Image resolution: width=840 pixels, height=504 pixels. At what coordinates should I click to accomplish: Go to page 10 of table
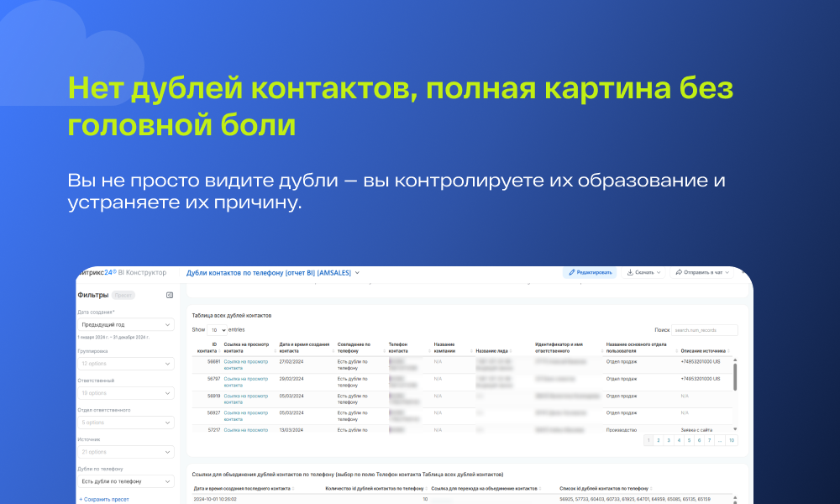coord(732,440)
